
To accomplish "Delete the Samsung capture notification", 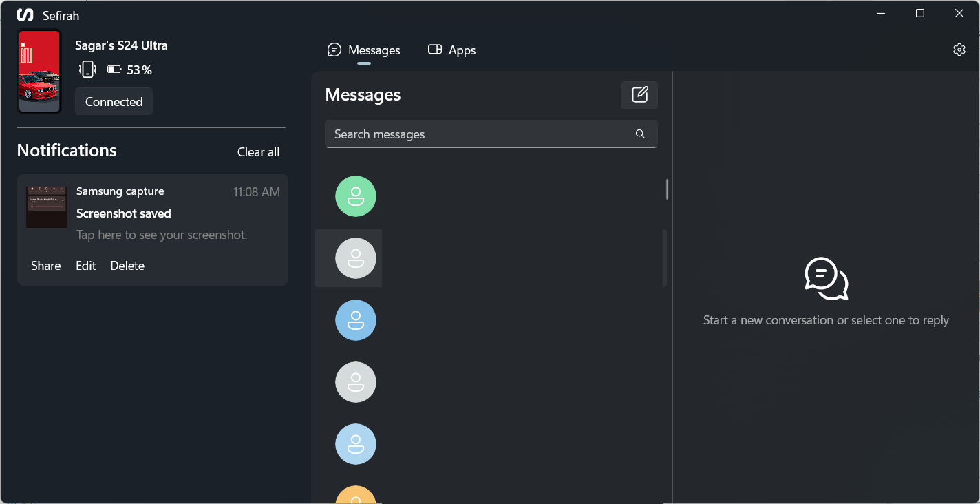I will pos(127,265).
